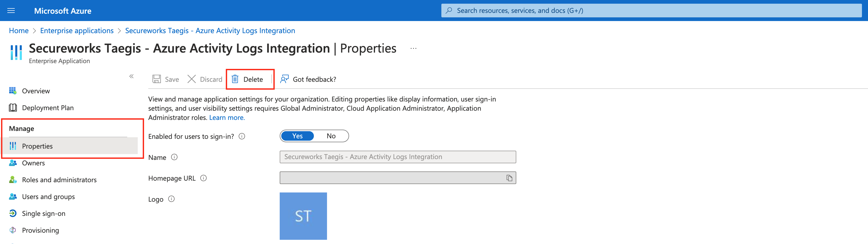Screen dimensions: 868x244
Task: Click the Got feedback person icon
Action: tap(284, 79)
